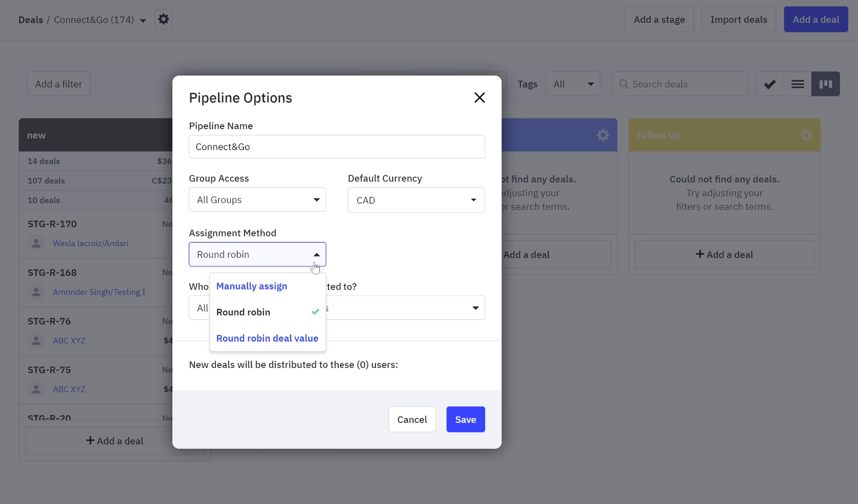
Task: Edit the Pipeline Name field
Action: pos(337,147)
